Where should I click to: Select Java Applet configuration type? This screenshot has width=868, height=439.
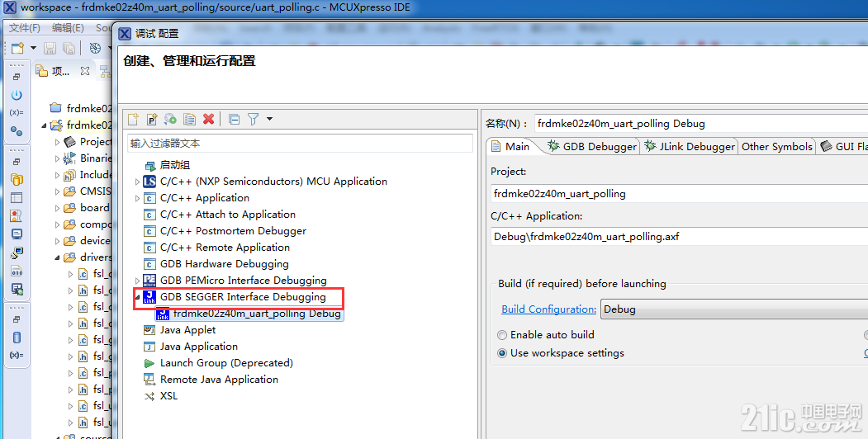187,330
